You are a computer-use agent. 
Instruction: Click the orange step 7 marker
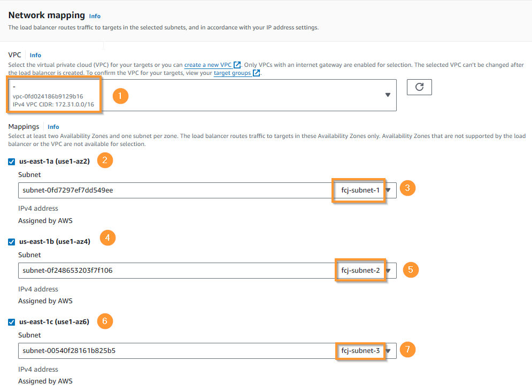407,350
